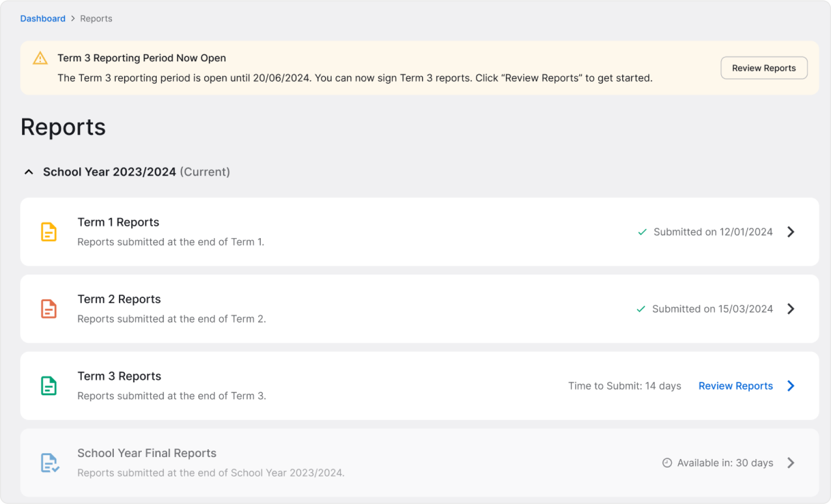Click the Submitted on 12/01/2024 status text
Viewport: 831px width, 504px height.
713,232
